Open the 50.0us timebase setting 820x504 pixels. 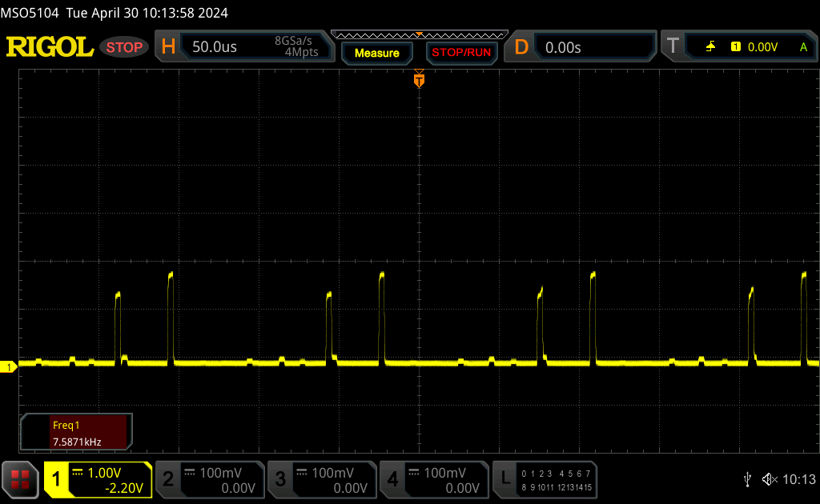(215, 47)
